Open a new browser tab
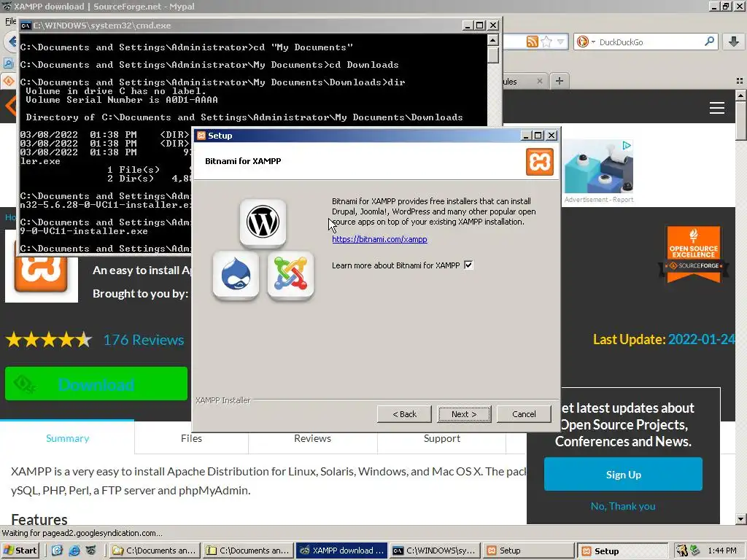This screenshot has height=560, width=747. 560,81
